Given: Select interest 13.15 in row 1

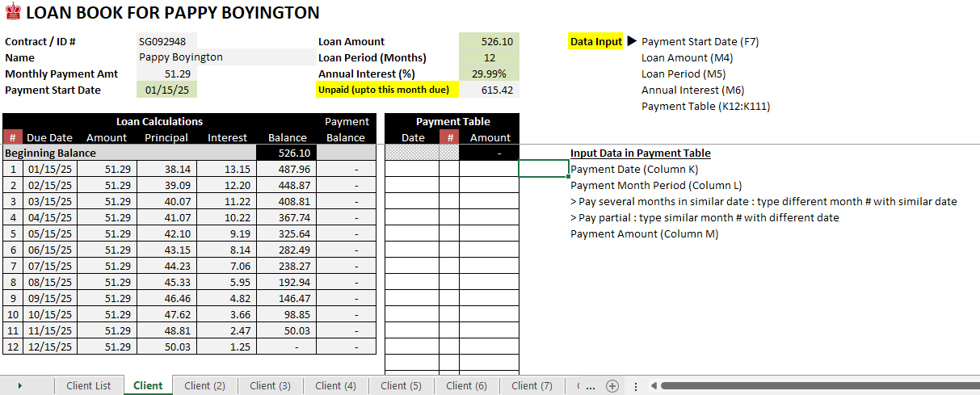Looking at the screenshot, I should point(227,169).
